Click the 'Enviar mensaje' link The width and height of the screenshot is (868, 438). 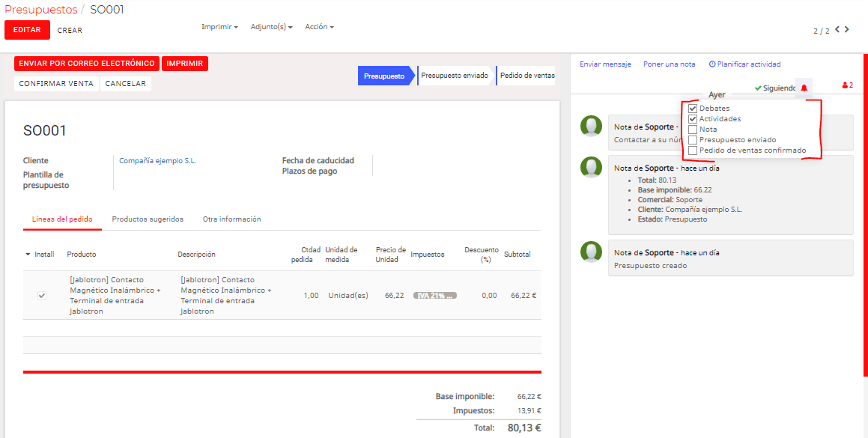(606, 64)
